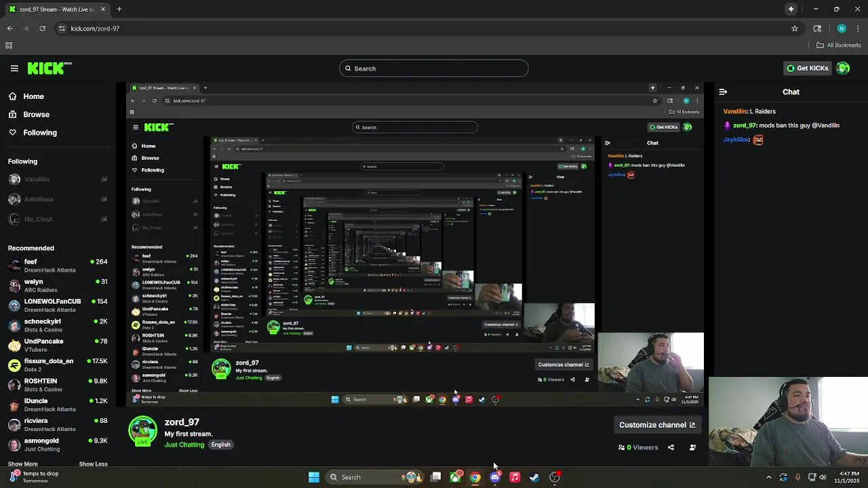Image resolution: width=868 pixels, height=488 pixels.
Task: Open recommended channel welyn ARC Raiders
Action: [x=58, y=285]
